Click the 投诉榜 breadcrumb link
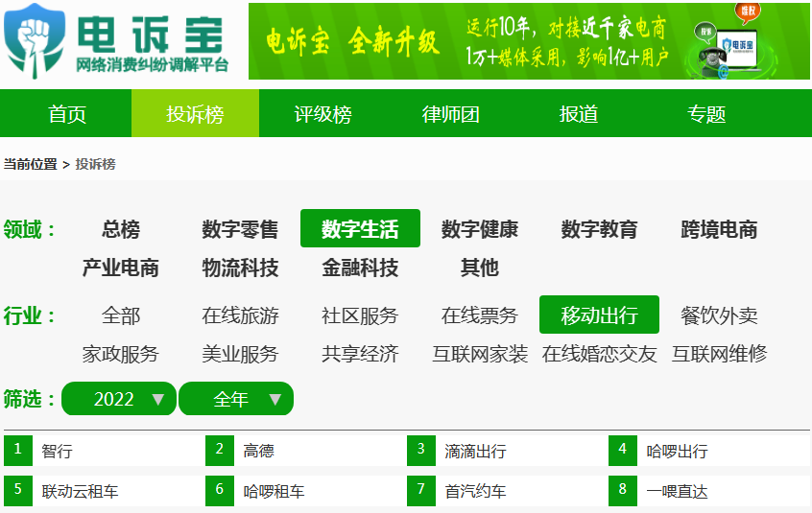The image size is (812, 513). [95, 165]
